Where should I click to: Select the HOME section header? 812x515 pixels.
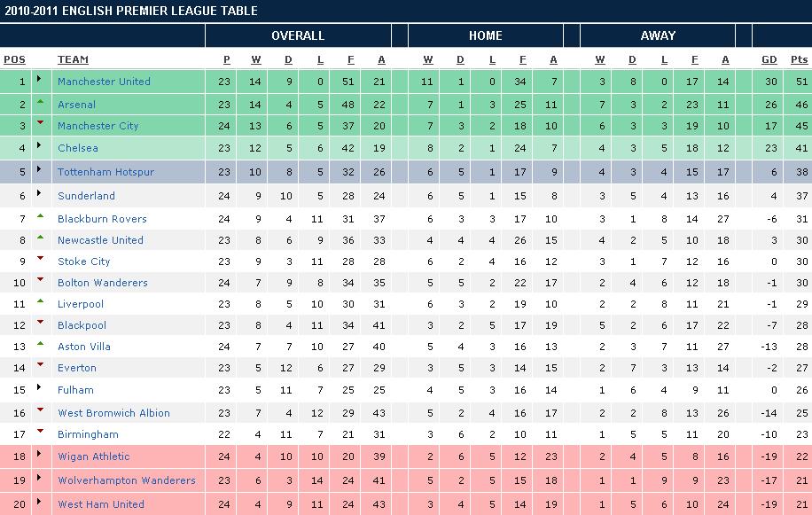coord(486,35)
